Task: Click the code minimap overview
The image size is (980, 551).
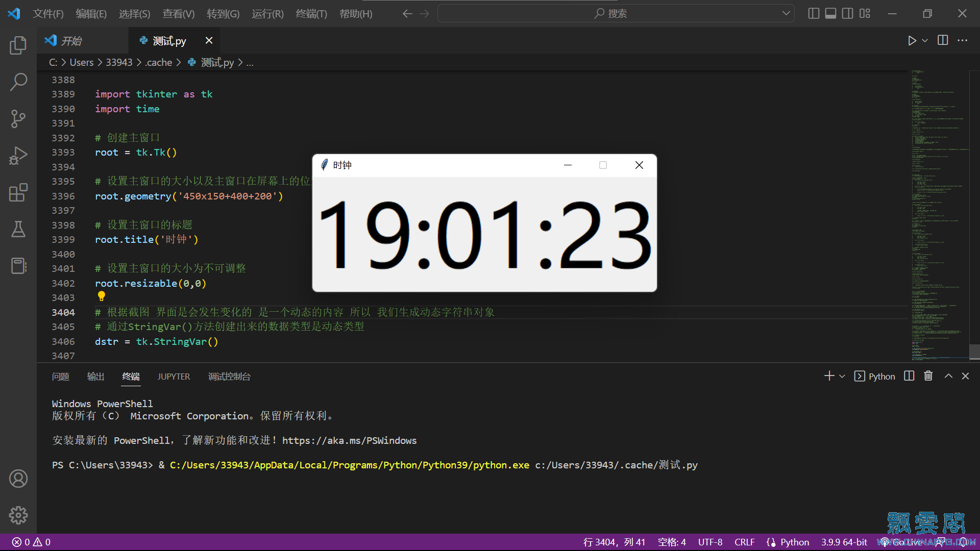Action: pos(939,215)
